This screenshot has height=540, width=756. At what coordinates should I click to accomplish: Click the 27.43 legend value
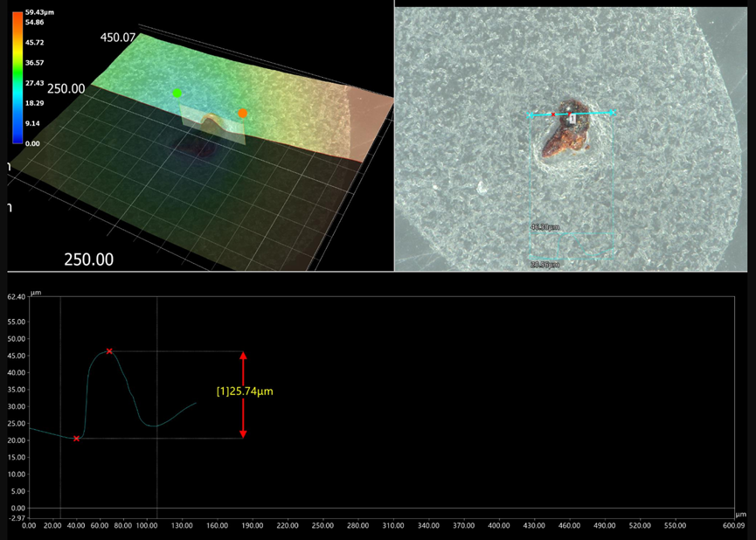coord(35,83)
